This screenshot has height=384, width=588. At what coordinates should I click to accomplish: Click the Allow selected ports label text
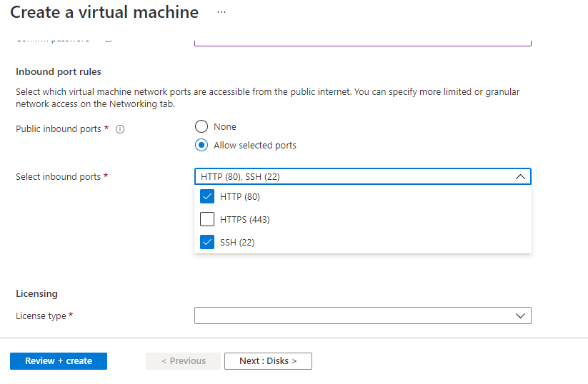(x=254, y=146)
